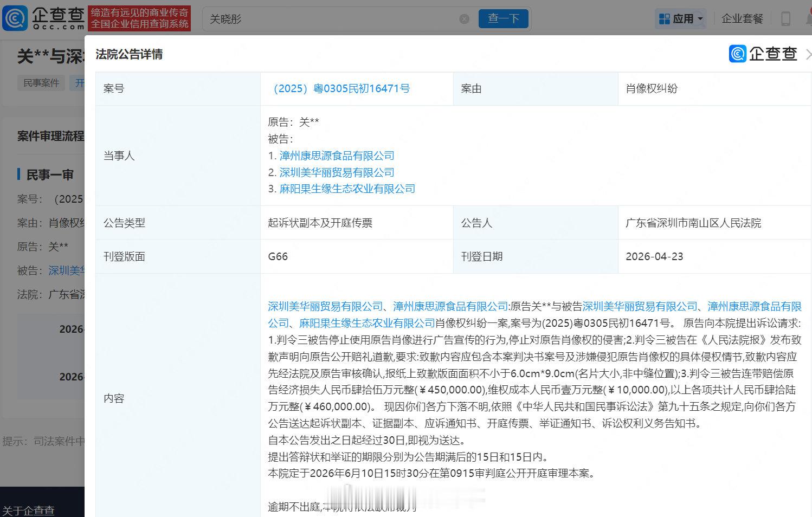Open 漳州康思源食品有限公司 company page
812x517 pixels.
point(337,156)
